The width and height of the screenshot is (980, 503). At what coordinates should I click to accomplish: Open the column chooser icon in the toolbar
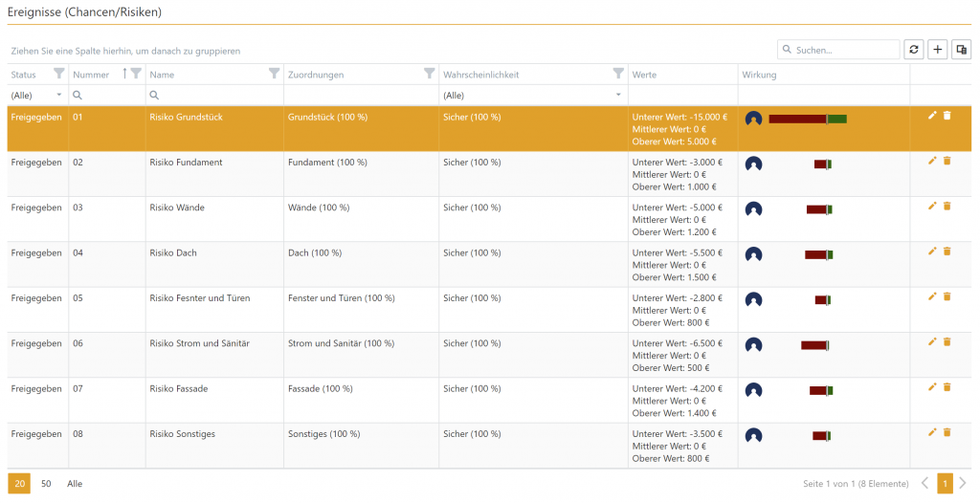point(961,50)
